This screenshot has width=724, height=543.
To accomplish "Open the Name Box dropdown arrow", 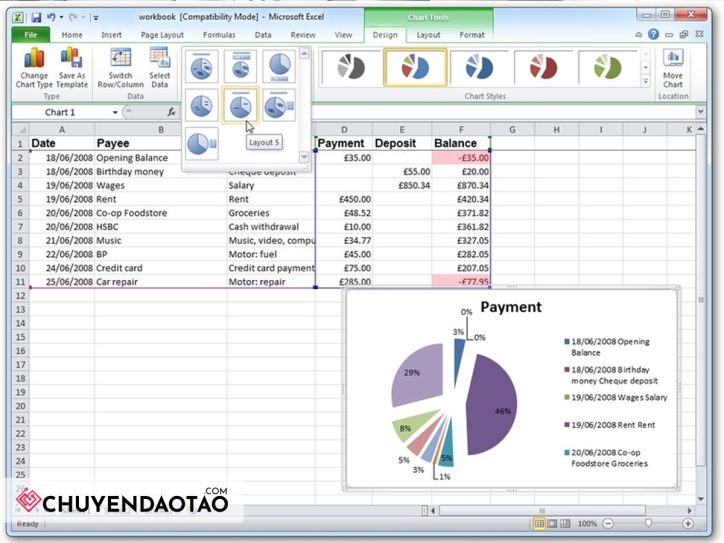I will pos(115,112).
